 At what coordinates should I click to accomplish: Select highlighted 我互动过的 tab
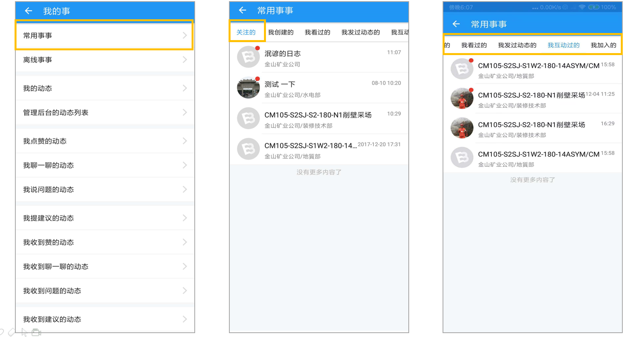point(563,45)
